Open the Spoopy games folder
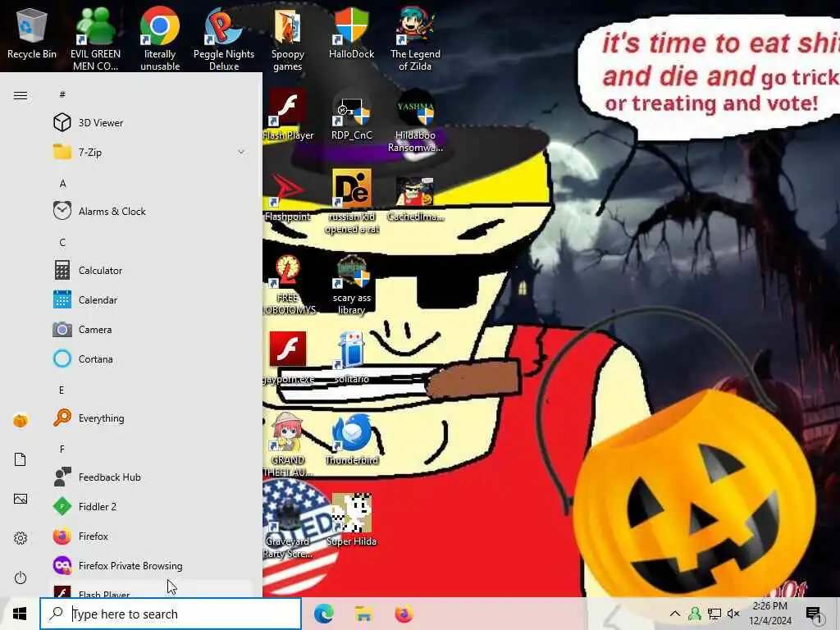 click(288, 39)
